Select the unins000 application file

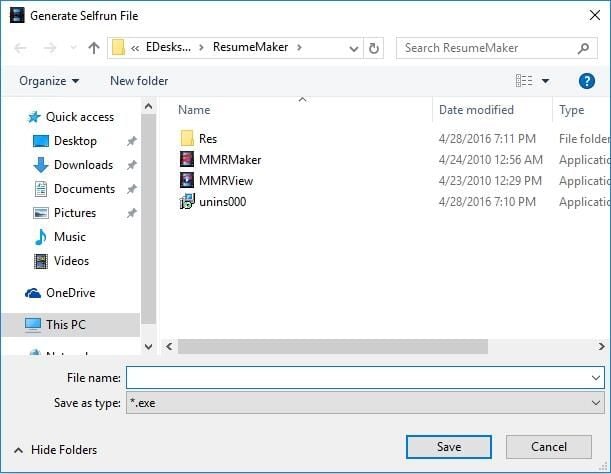223,202
